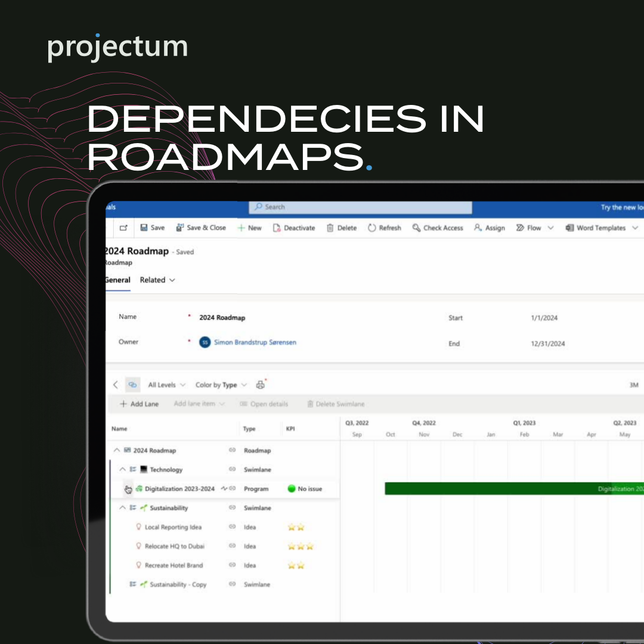The image size is (644, 644).
Task: Click Open details
Action: coord(264,404)
